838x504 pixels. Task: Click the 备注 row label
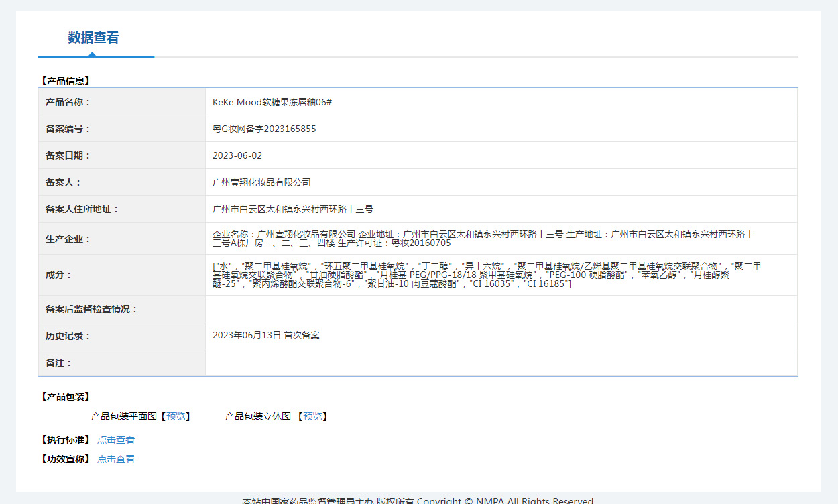[x=58, y=363]
